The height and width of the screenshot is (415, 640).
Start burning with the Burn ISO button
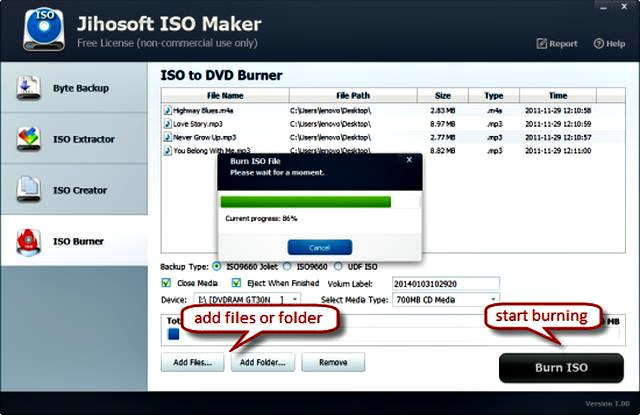point(561,368)
